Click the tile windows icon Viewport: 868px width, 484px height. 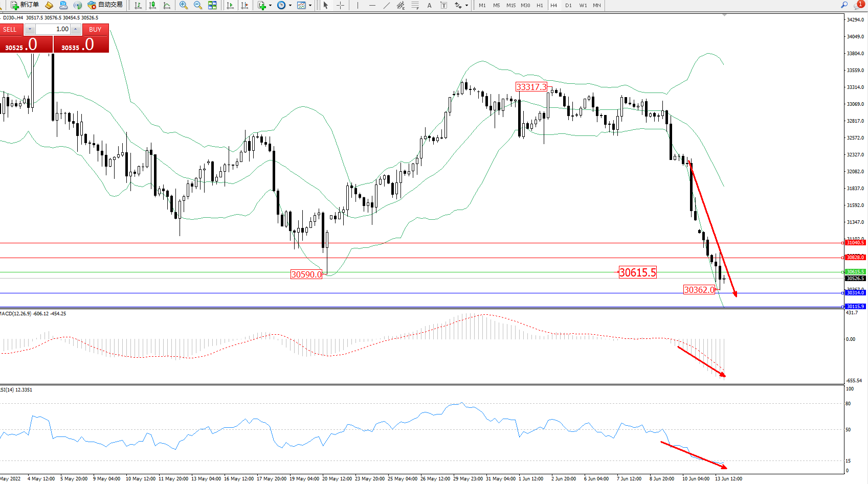point(212,5)
